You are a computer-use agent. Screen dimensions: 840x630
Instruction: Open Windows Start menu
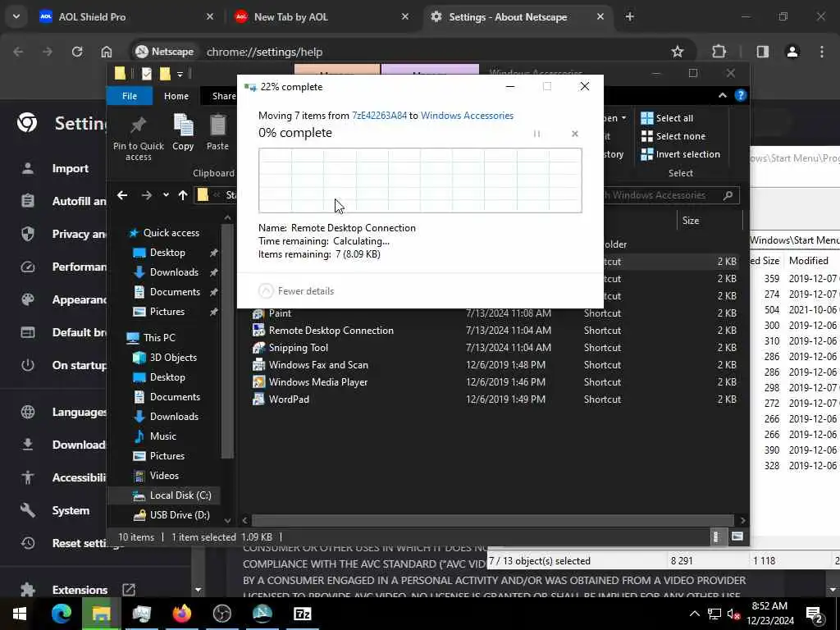pyautogui.click(x=20, y=614)
